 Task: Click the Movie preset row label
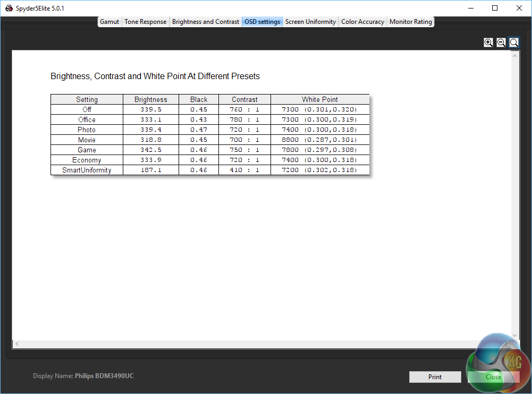point(87,140)
